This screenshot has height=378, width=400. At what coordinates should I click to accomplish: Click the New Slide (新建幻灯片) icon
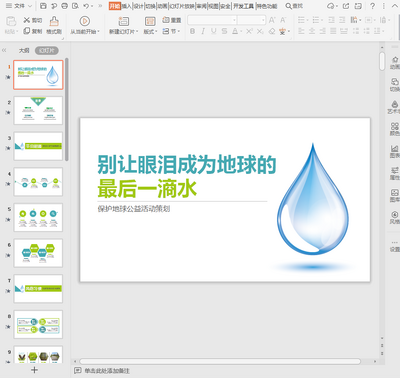click(x=123, y=21)
